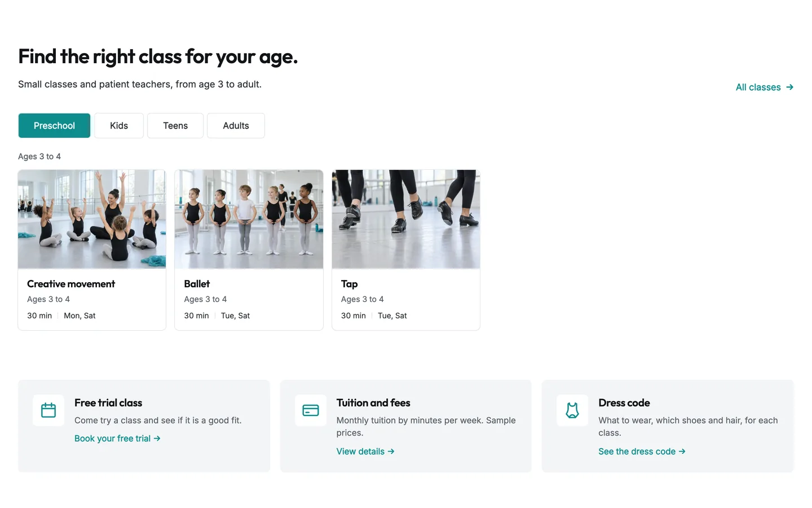The width and height of the screenshot is (812, 508).
Task: Click the Tuition and fees heading
Action: (x=373, y=403)
